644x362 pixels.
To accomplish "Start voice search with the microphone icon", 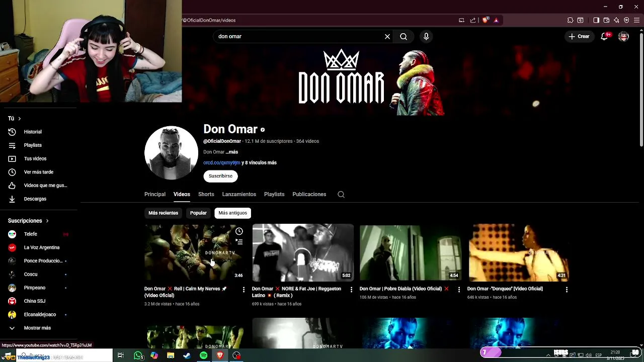I will pyautogui.click(x=426, y=36).
